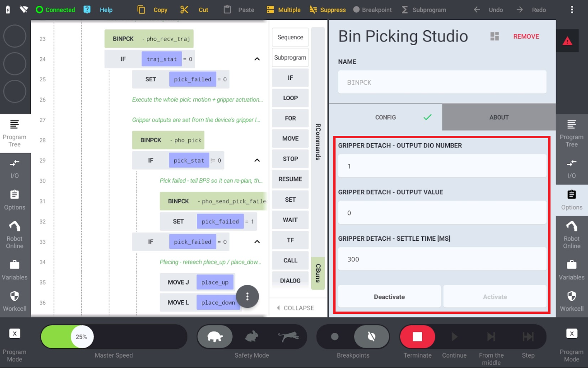Open Variables in the left sidebar
This screenshot has width=588, height=368.
15,270
